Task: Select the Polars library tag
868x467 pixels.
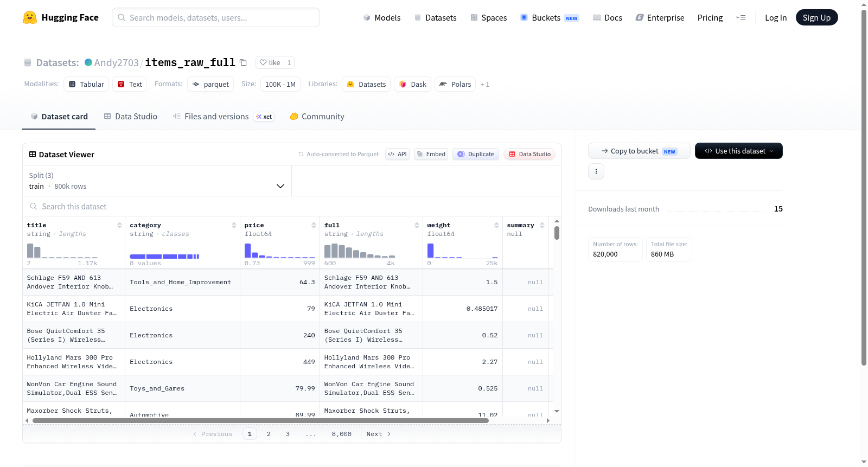Action: tap(455, 84)
